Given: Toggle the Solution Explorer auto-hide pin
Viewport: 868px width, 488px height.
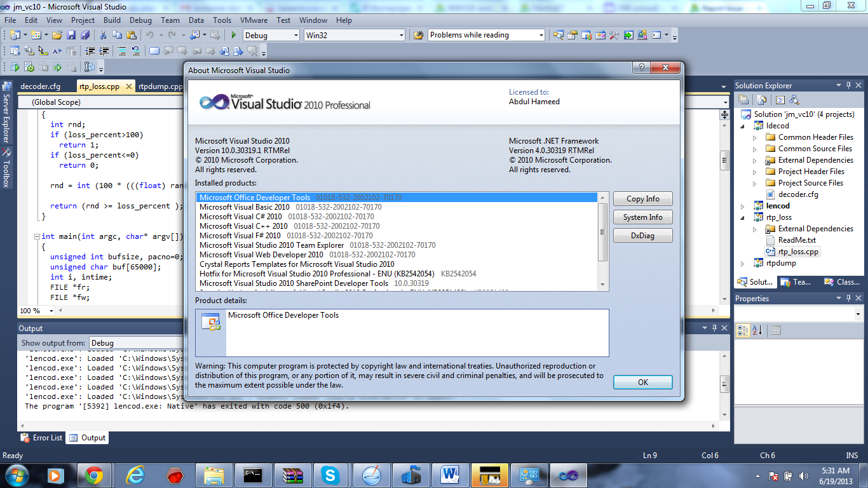Looking at the screenshot, I should (x=847, y=86).
